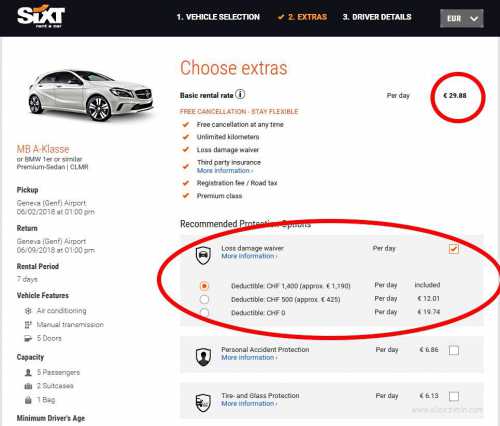Open the EUR currency dropdown
This screenshot has height=426, width=500.
462,18
